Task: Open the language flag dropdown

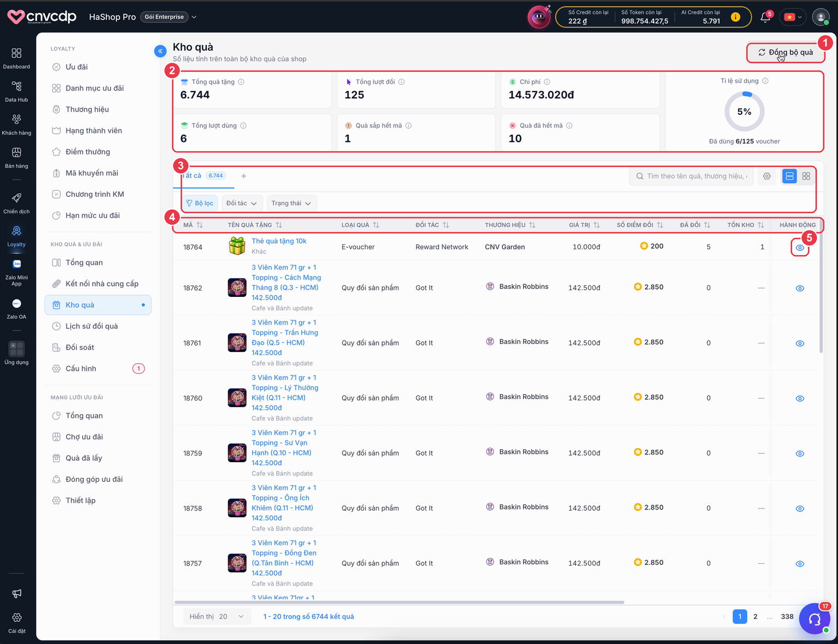Action: point(793,17)
